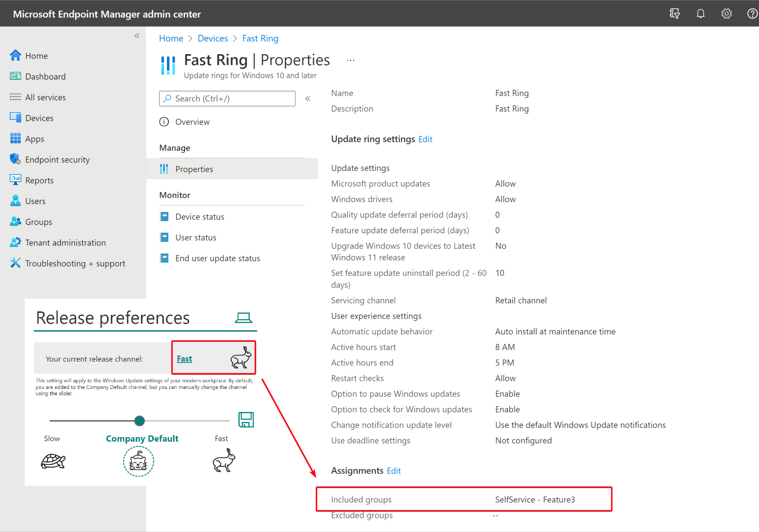Viewport: 759px width, 532px height.
Task: Click the Fast Ring Properties page icon
Action: pyautogui.click(x=168, y=66)
